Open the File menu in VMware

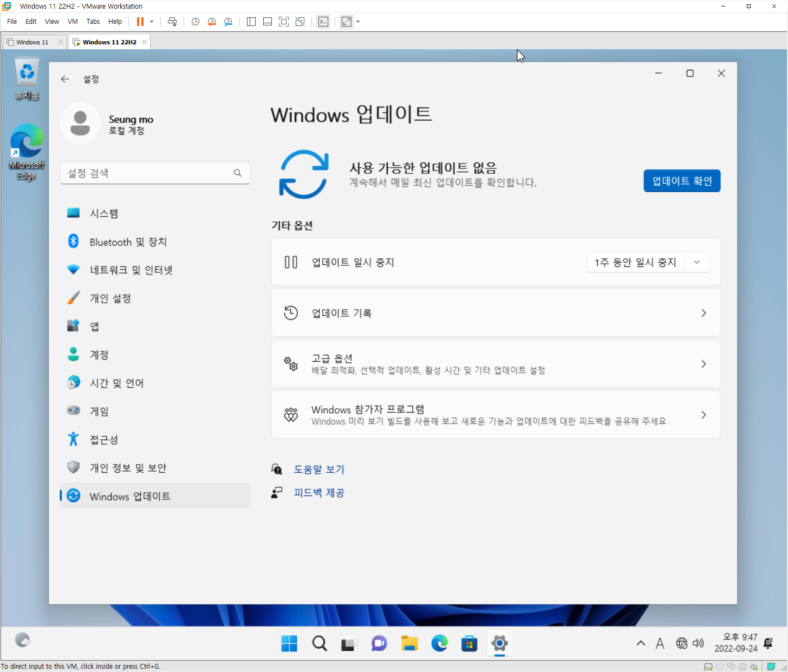12,22
